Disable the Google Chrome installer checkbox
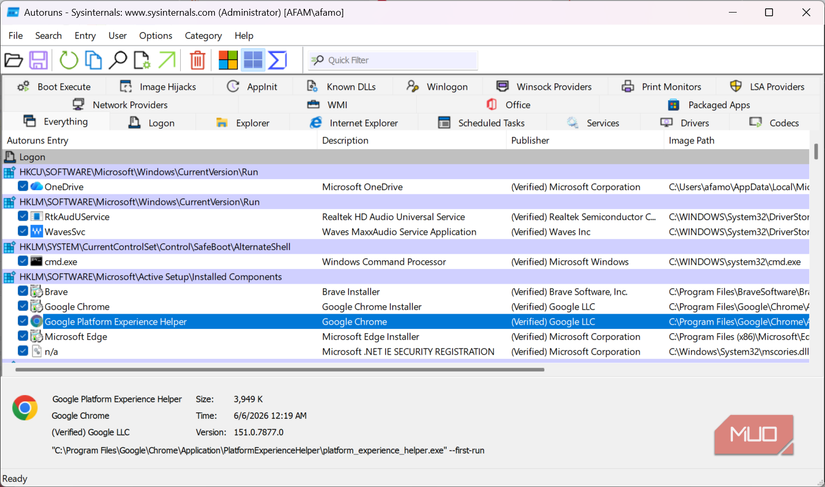The image size is (825, 487). point(23,306)
